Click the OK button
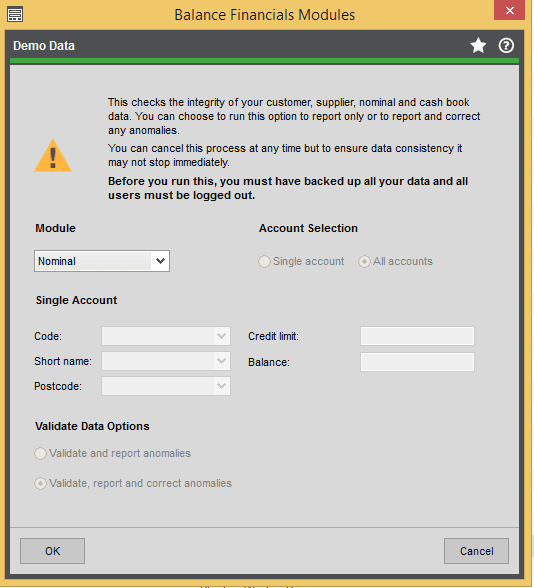This screenshot has height=588, width=534. [52, 551]
